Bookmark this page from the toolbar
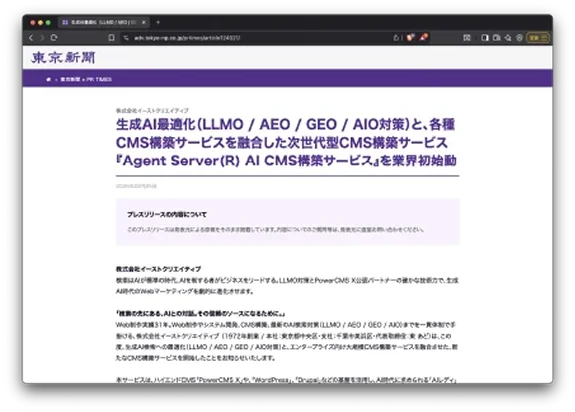Screen dimensions: 575x412 coord(111,38)
